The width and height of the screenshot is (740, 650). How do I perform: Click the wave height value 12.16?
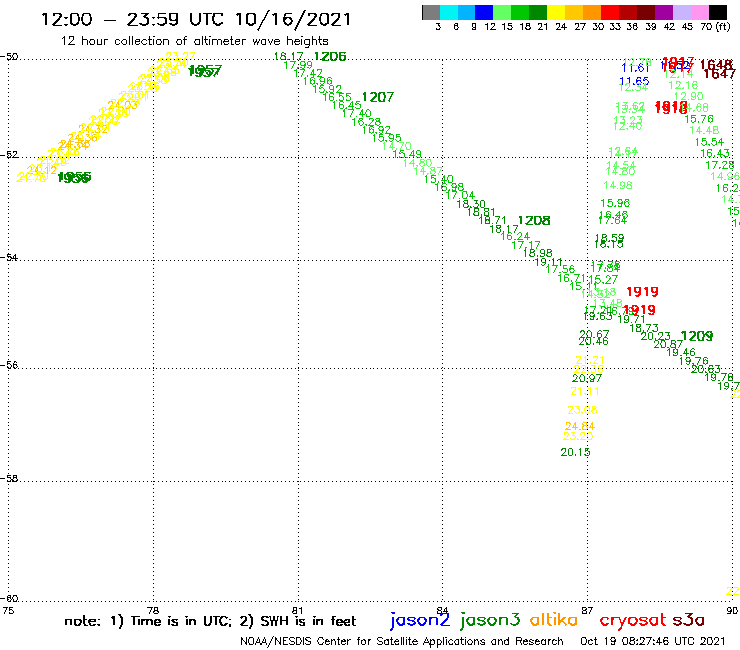click(x=683, y=85)
